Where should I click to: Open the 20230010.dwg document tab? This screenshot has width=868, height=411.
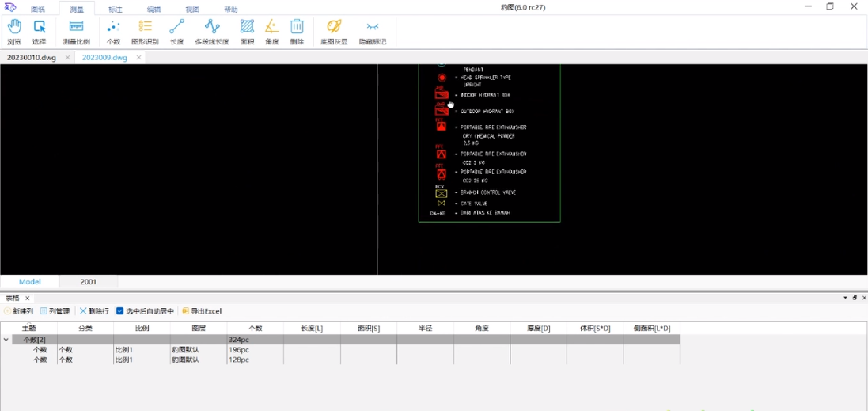coord(32,58)
